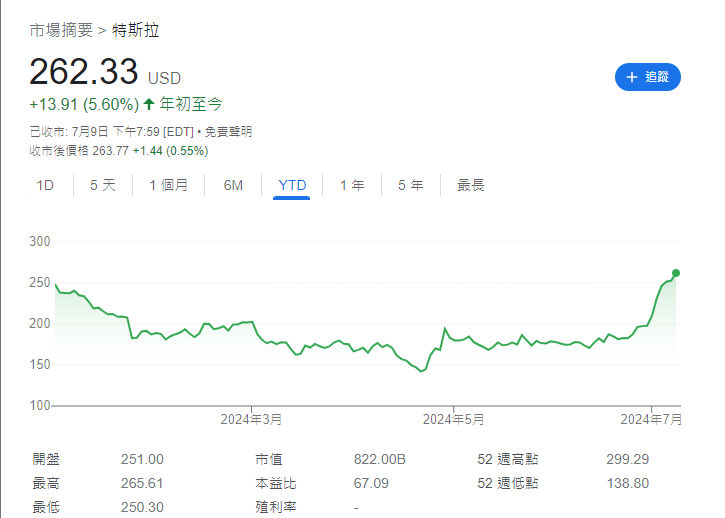Click the green up arrow beside 年初至今

(x=149, y=103)
